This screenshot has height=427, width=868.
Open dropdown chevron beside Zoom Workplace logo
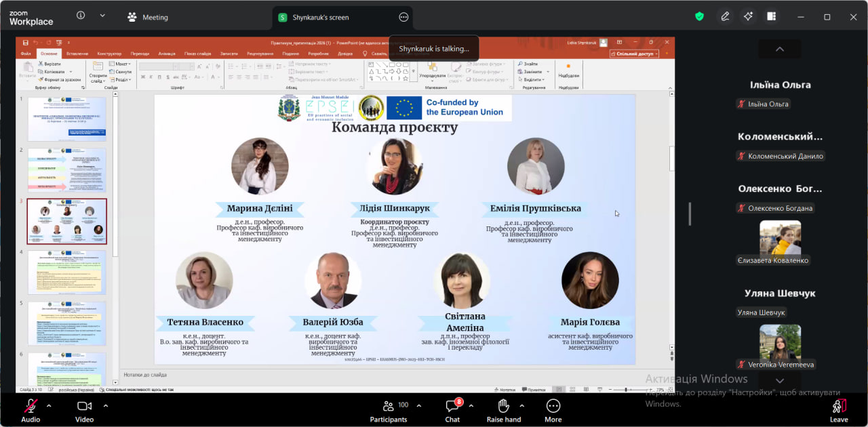pyautogui.click(x=102, y=16)
